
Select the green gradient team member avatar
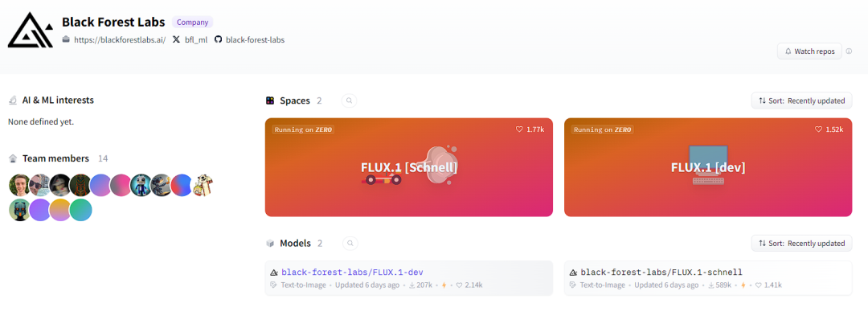(x=81, y=211)
